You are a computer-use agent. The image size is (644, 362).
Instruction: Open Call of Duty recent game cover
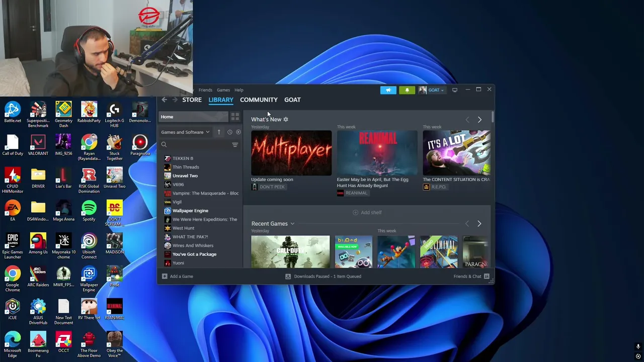290,252
